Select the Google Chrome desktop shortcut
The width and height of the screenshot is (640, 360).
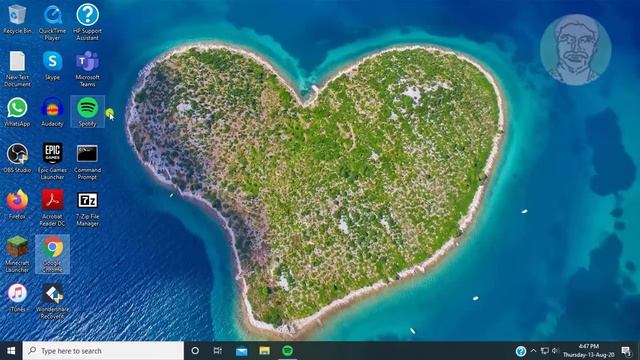(x=52, y=254)
